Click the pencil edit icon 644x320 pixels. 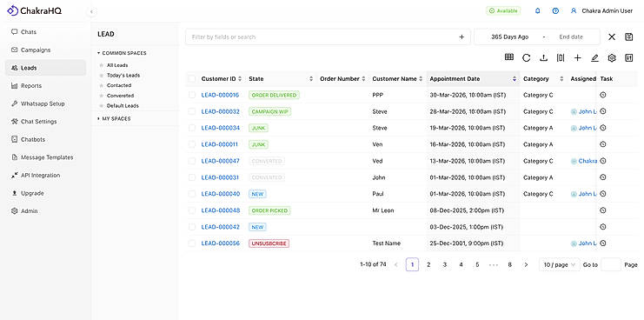(594, 58)
